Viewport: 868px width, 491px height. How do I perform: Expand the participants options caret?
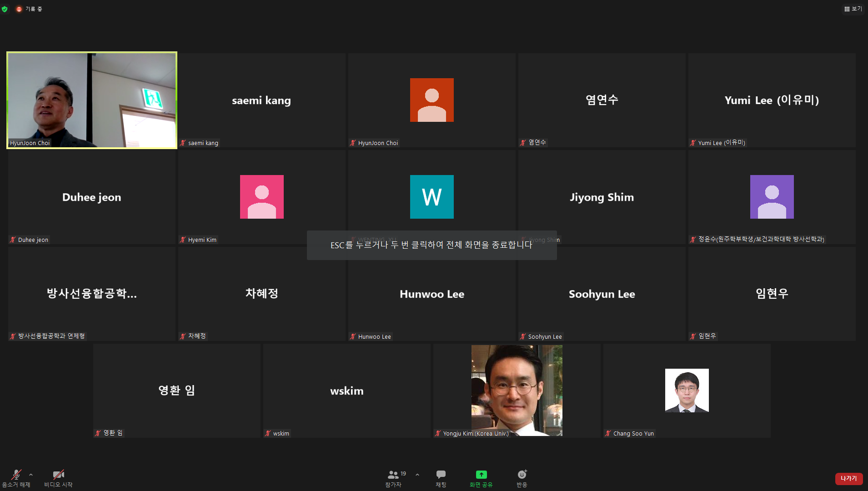417,475
